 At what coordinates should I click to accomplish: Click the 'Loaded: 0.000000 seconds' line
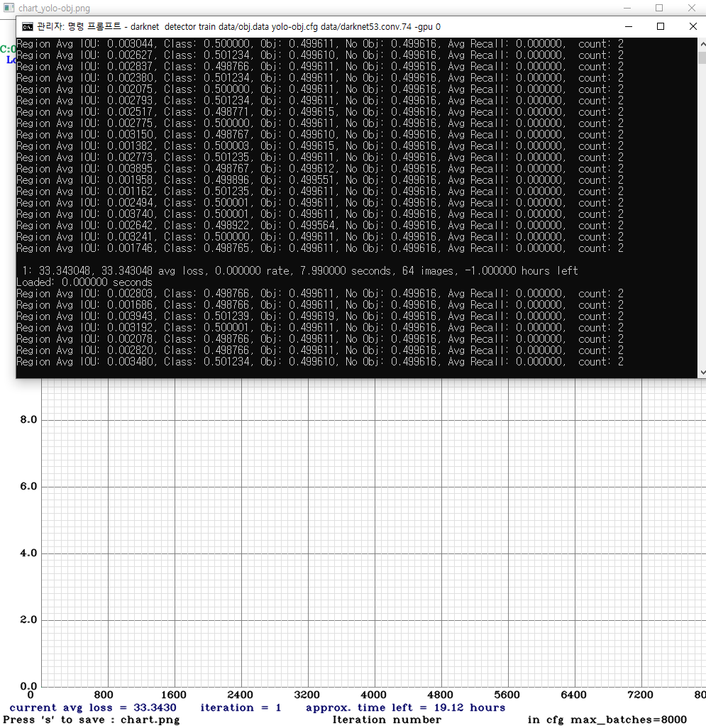coord(84,282)
